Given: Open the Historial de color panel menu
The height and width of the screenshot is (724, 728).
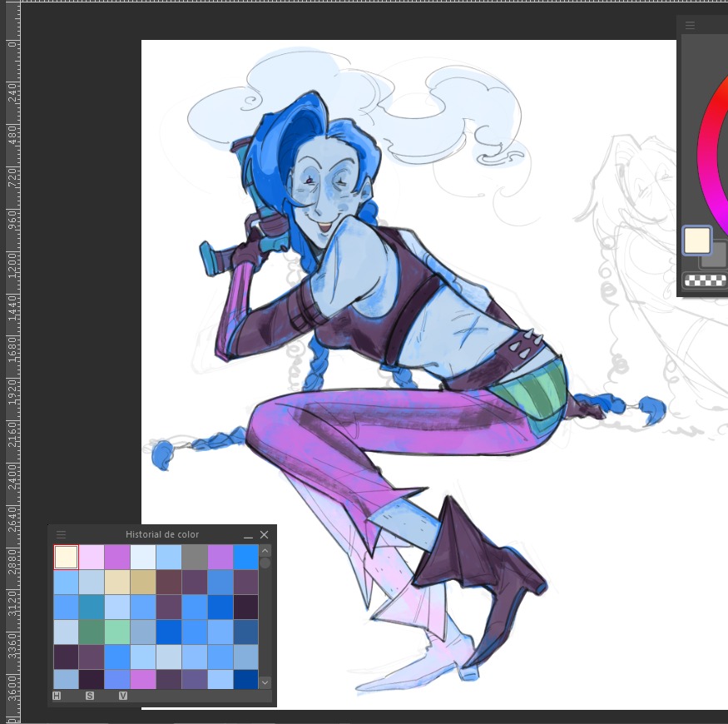Looking at the screenshot, I should [x=61, y=534].
